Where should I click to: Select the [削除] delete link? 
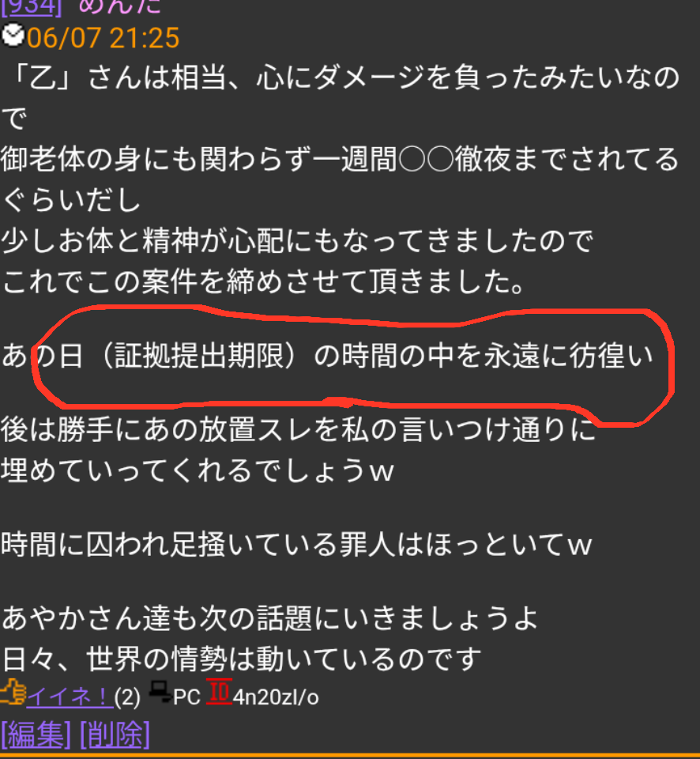tap(115, 734)
